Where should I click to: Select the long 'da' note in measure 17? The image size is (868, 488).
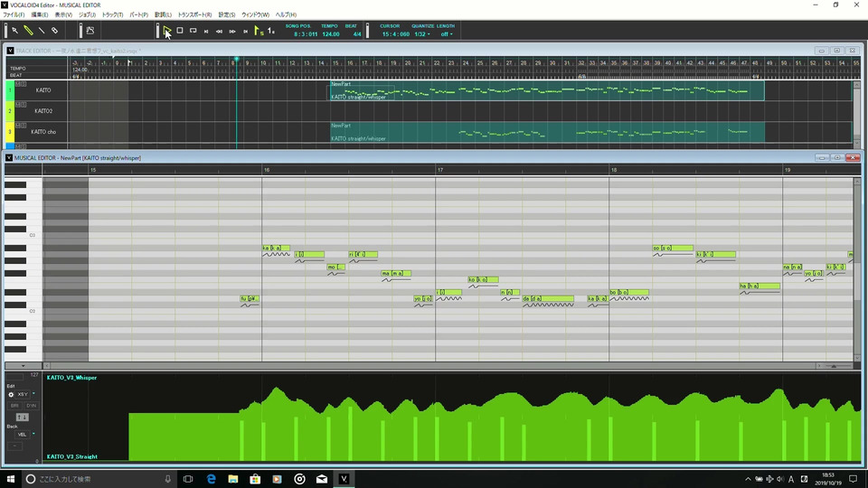coord(548,298)
